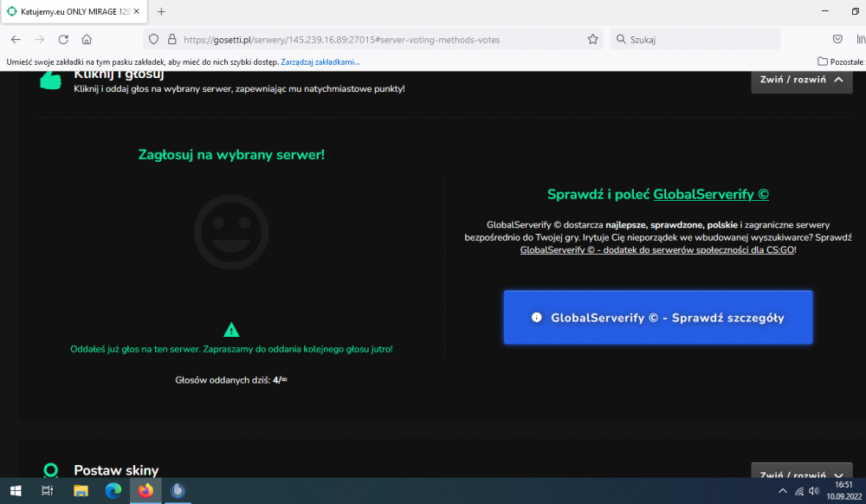Image resolution: width=866 pixels, height=504 pixels.
Task: Open the blue circular taskbar app
Action: [178, 491]
